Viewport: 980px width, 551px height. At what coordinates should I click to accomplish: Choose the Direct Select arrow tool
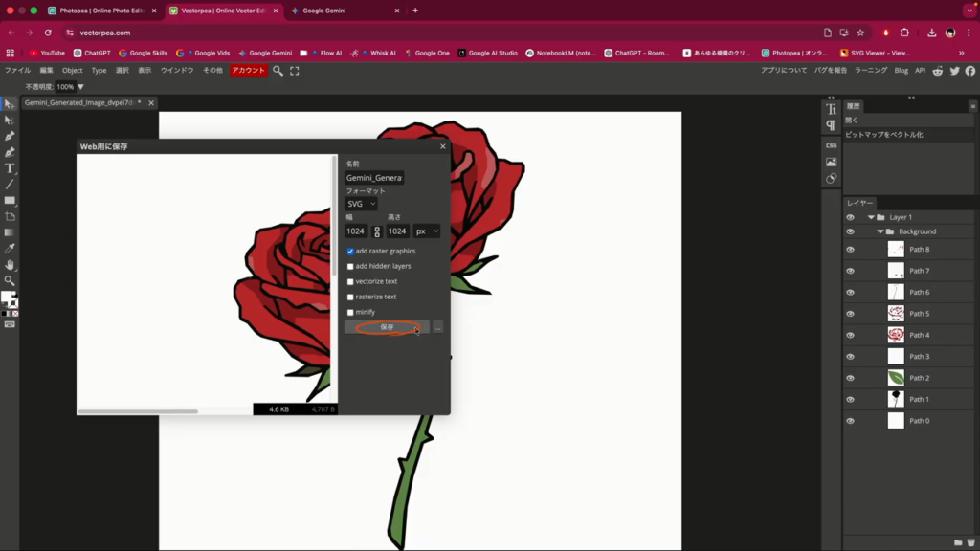pos(10,120)
